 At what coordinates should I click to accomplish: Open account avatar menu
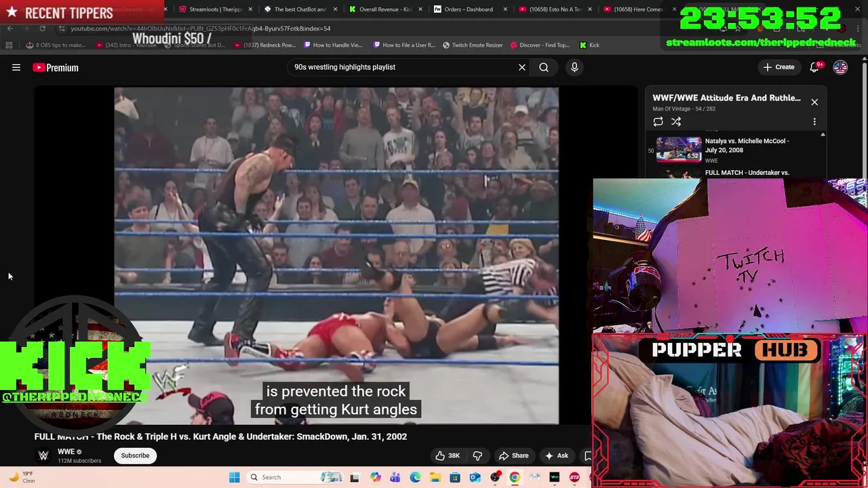click(840, 67)
